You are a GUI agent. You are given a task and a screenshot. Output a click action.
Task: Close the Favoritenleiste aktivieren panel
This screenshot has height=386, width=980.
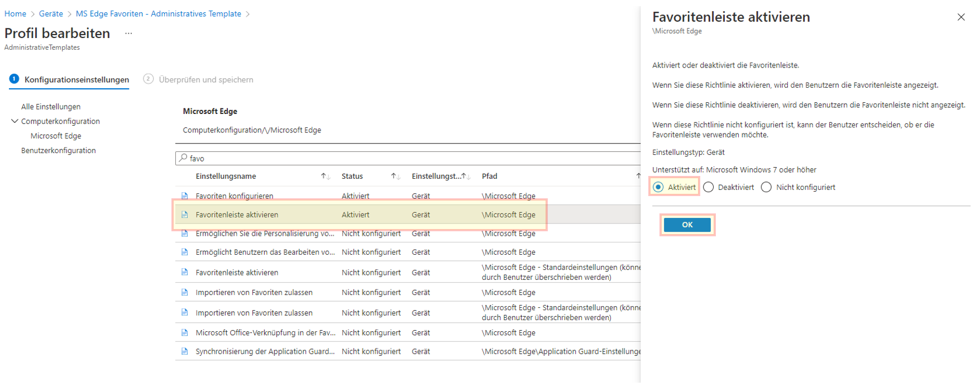click(960, 17)
